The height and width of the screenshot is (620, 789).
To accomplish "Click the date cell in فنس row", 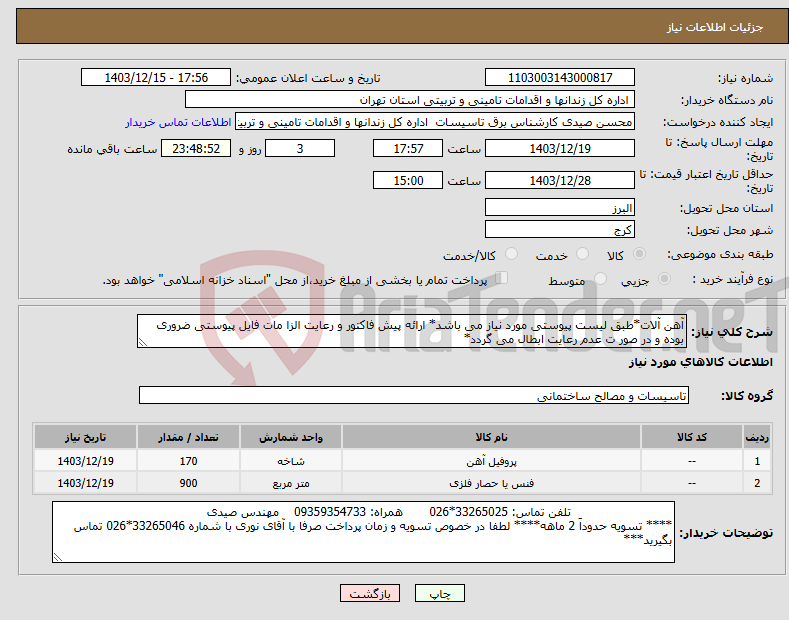I will click(86, 483).
